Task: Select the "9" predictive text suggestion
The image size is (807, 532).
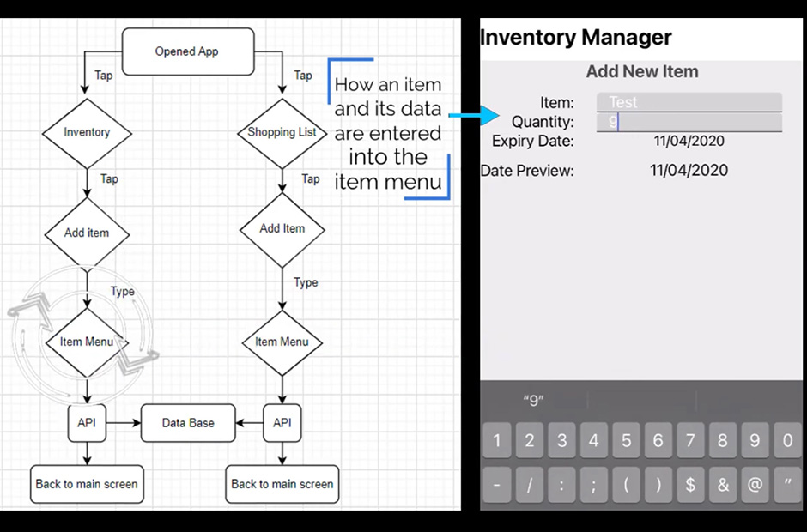Action: pos(533,401)
